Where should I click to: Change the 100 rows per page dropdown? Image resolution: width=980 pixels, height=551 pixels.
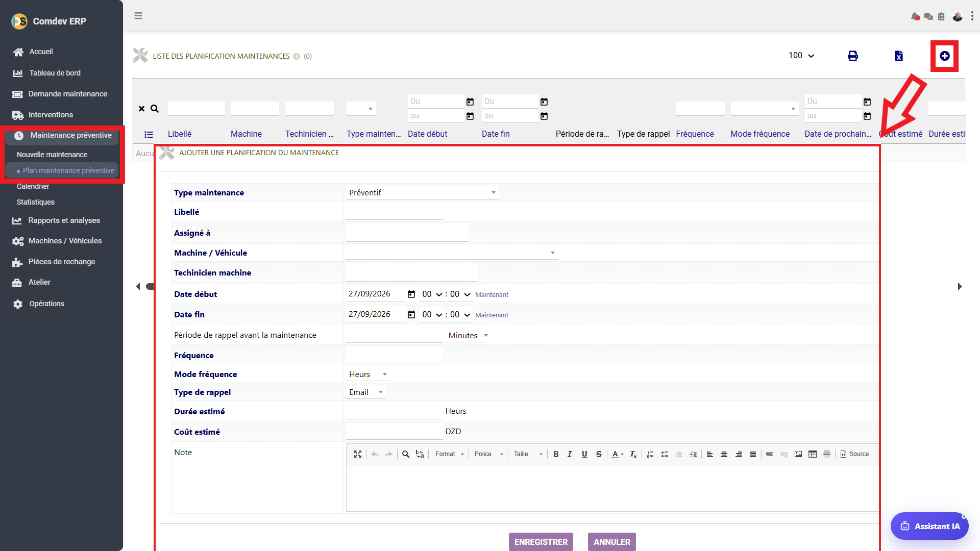point(801,56)
